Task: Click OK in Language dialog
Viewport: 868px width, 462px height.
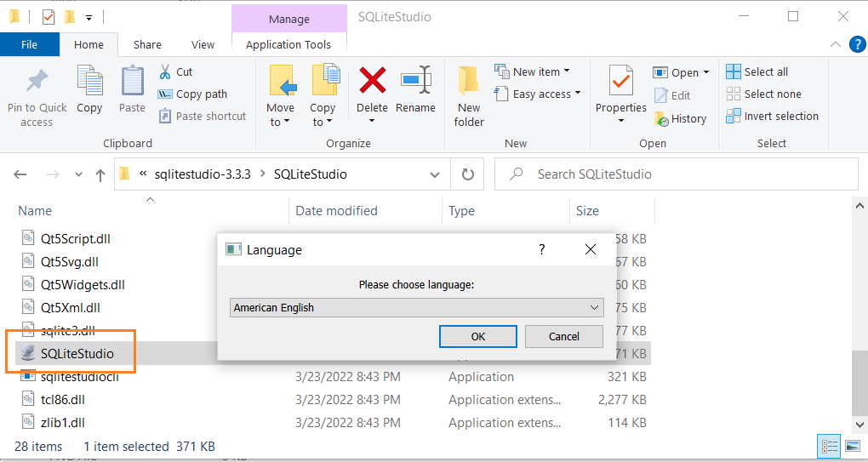Action: click(x=478, y=336)
